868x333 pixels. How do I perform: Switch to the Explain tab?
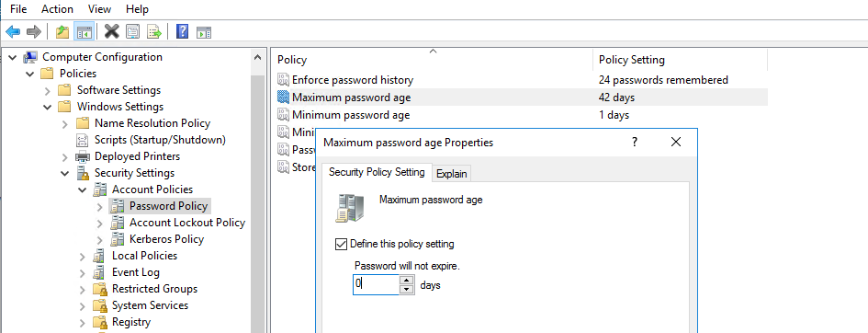coord(452,174)
